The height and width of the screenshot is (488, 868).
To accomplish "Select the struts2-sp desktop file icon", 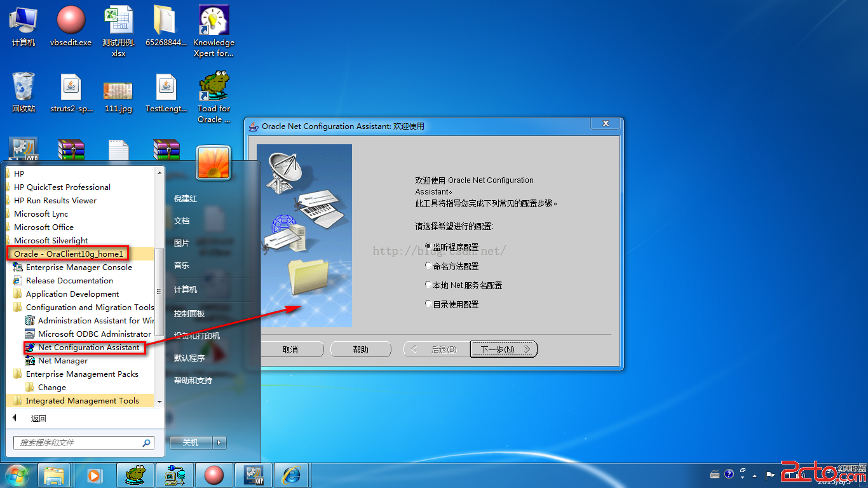I will [71, 93].
